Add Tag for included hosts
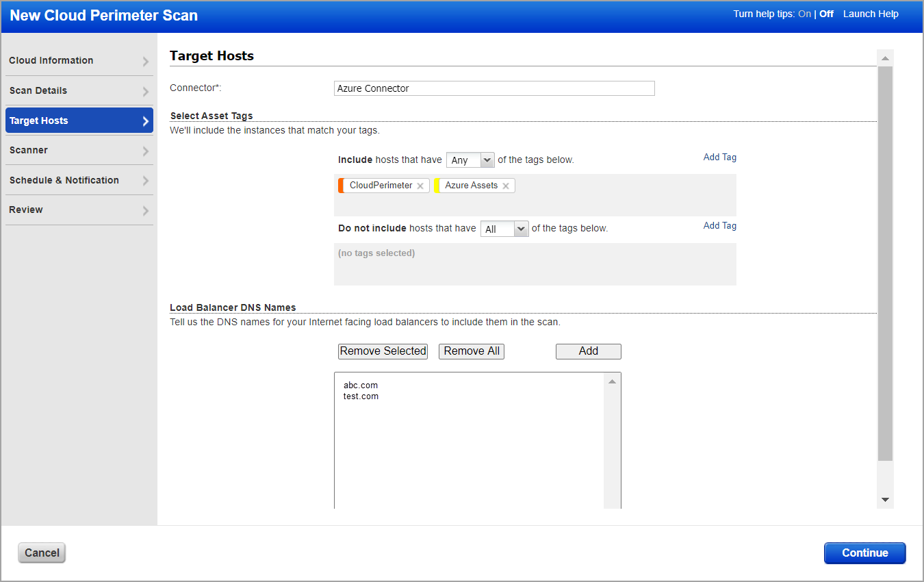The width and height of the screenshot is (924, 582). coord(719,157)
